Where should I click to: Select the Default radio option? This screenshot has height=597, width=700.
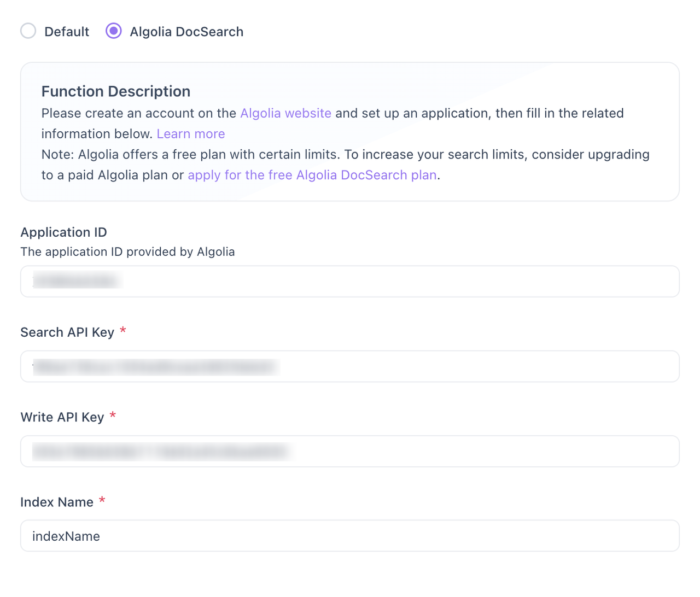click(28, 31)
